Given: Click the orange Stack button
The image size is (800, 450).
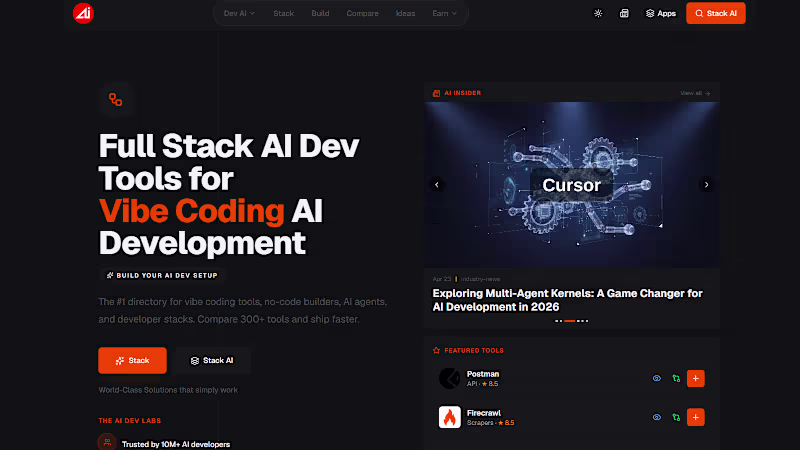Looking at the screenshot, I should (132, 360).
